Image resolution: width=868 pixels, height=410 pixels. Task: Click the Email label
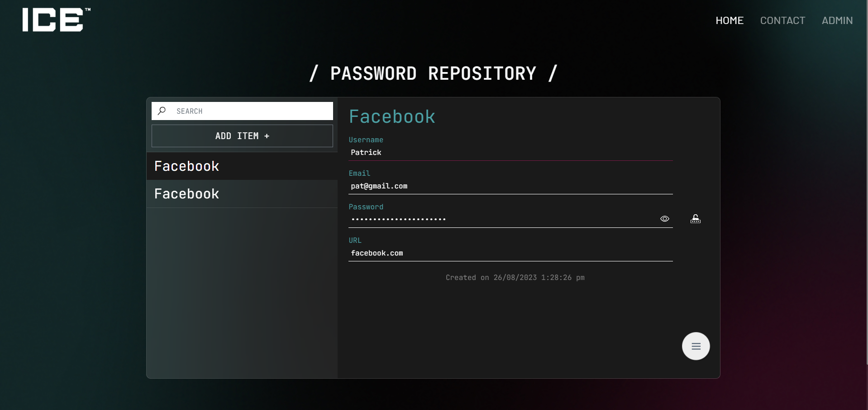click(359, 173)
